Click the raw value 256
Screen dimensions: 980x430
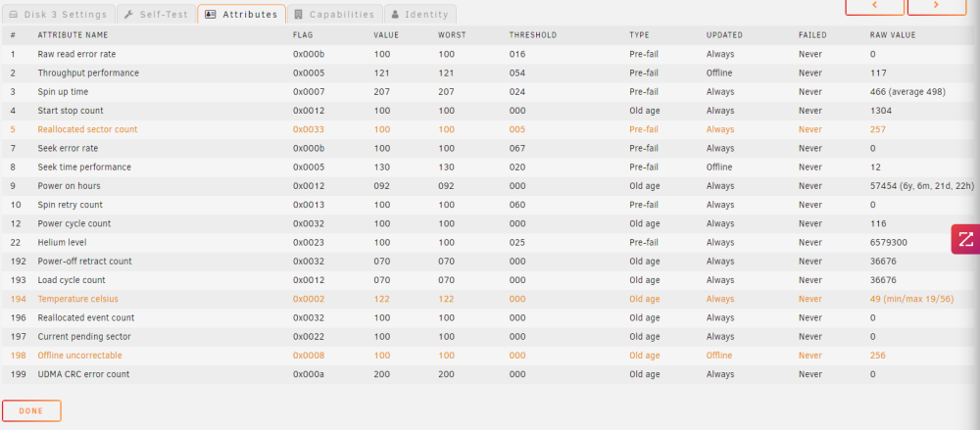tap(877, 355)
